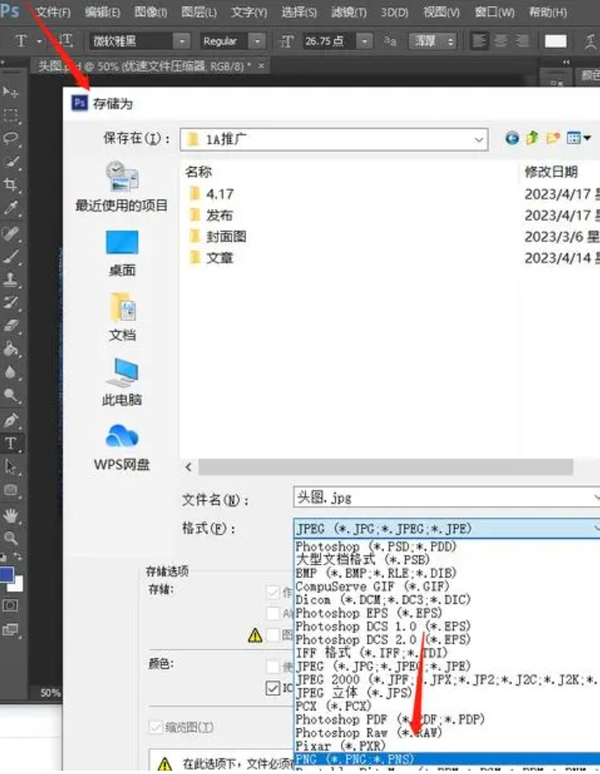Open the 微软雅黑 font family dropdown
This screenshot has height=774, width=600.
(182, 41)
